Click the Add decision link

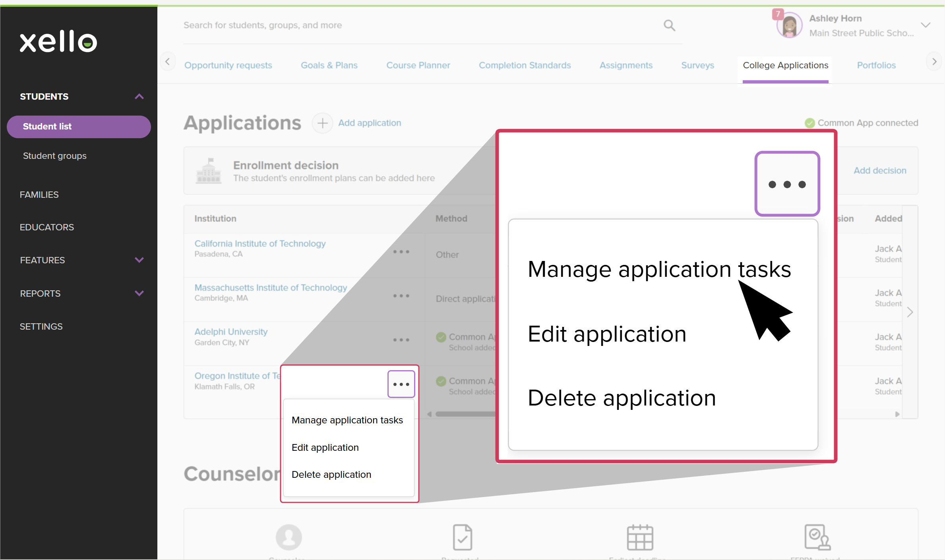point(880,170)
